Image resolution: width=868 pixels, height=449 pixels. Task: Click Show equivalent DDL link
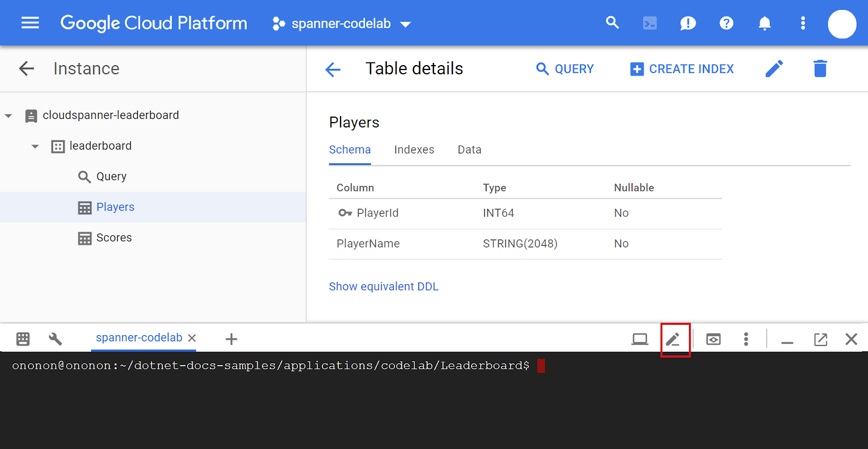(384, 286)
